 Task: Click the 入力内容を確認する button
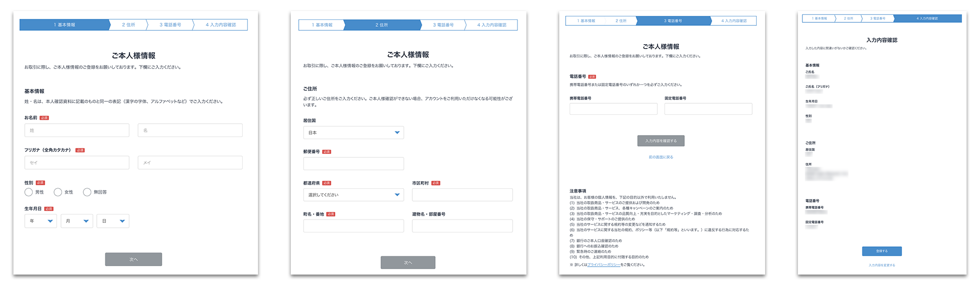[x=661, y=141]
